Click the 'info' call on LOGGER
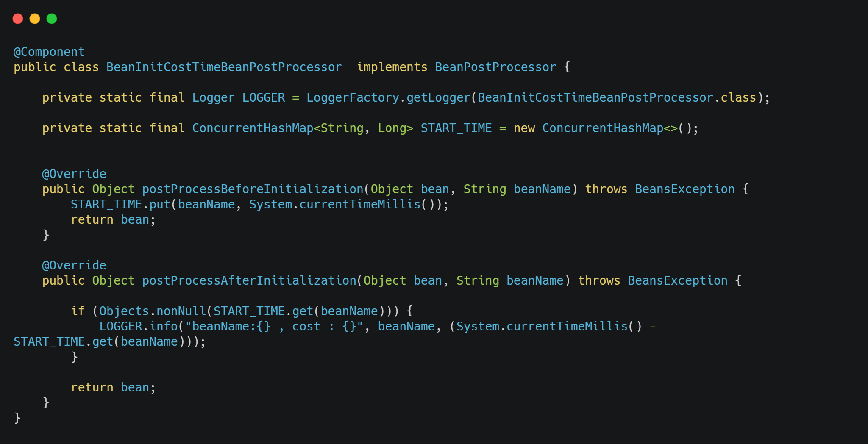 tap(164, 326)
